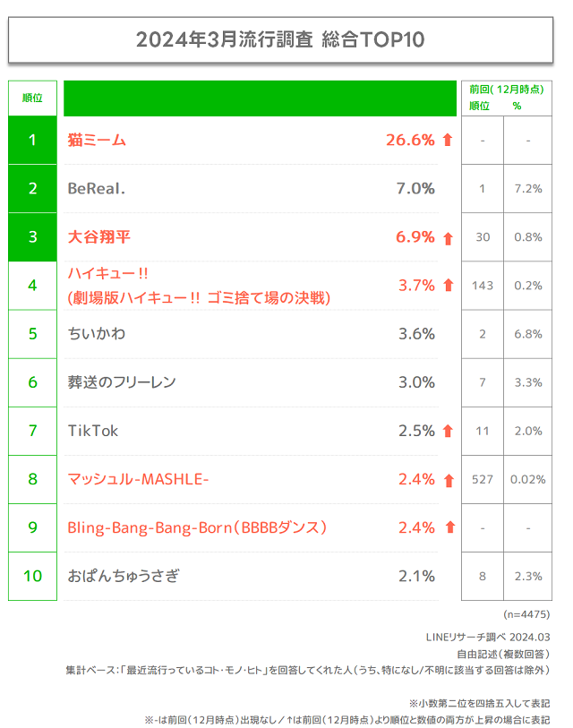Click the 2024年3月流行調査 総合TOP10 title

(280, 40)
